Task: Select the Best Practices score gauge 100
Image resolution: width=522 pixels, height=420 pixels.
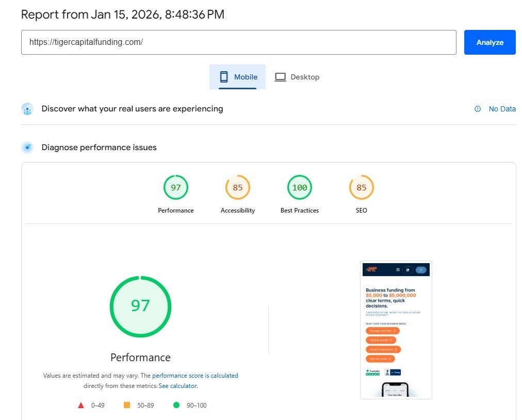Action: point(300,187)
